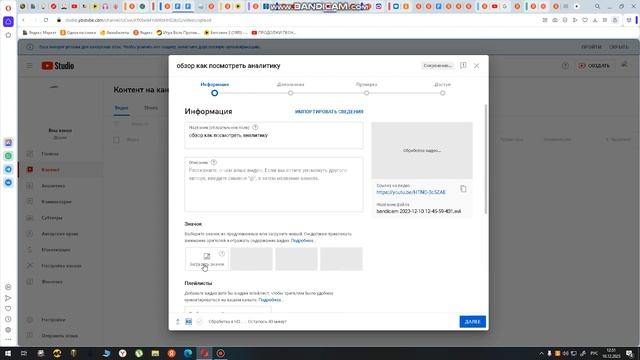Click the browser back arrow
640x360 pixels.
point(23,20)
